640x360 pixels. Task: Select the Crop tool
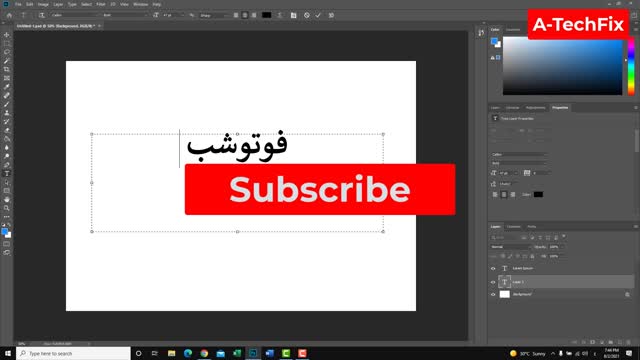(7, 69)
